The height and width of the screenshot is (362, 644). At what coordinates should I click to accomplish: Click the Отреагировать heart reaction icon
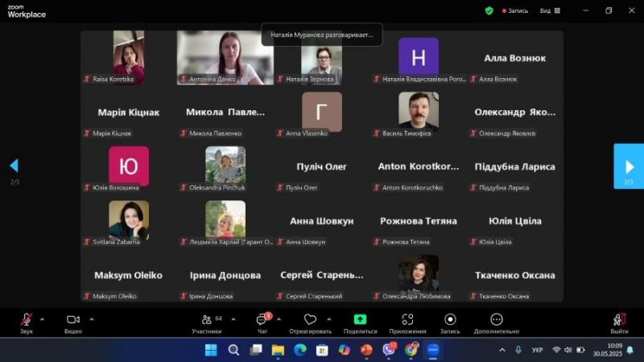click(310, 320)
